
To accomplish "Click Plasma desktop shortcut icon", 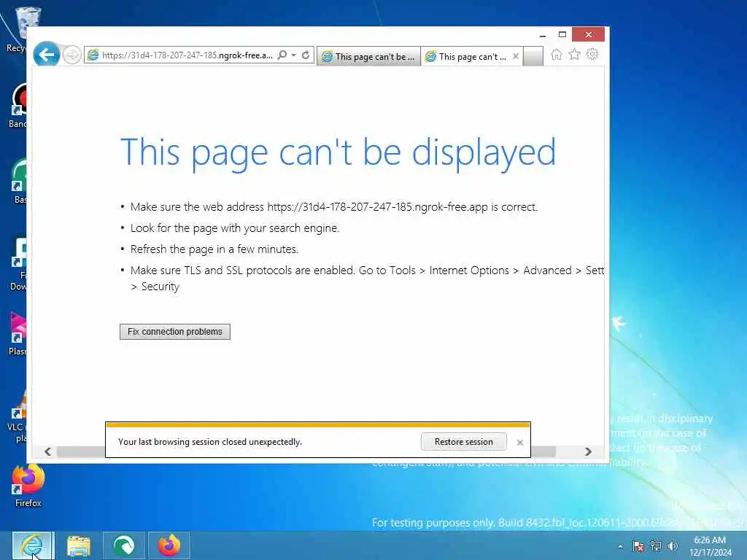I will [18, 333].
